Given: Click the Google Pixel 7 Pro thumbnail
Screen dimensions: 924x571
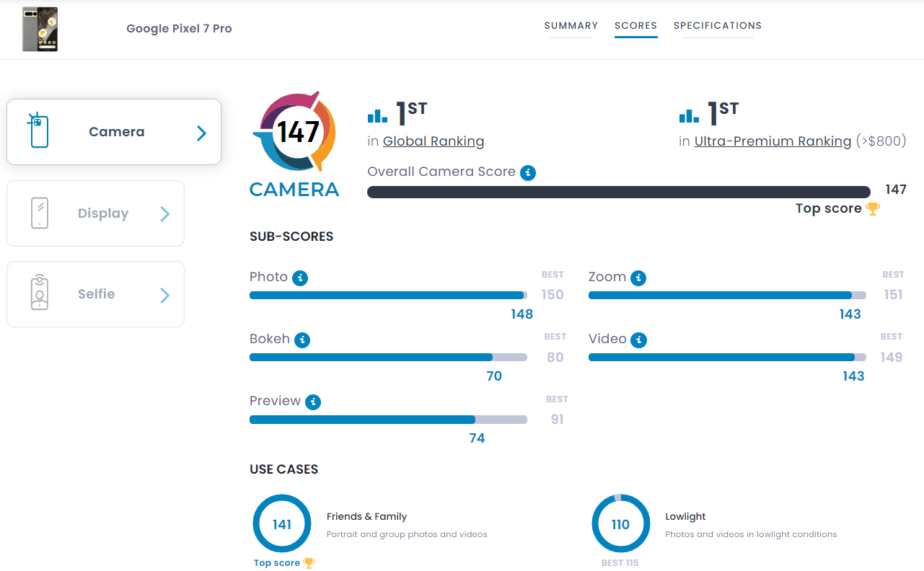Looking at the screenshot, I should (x=40, y=30).
